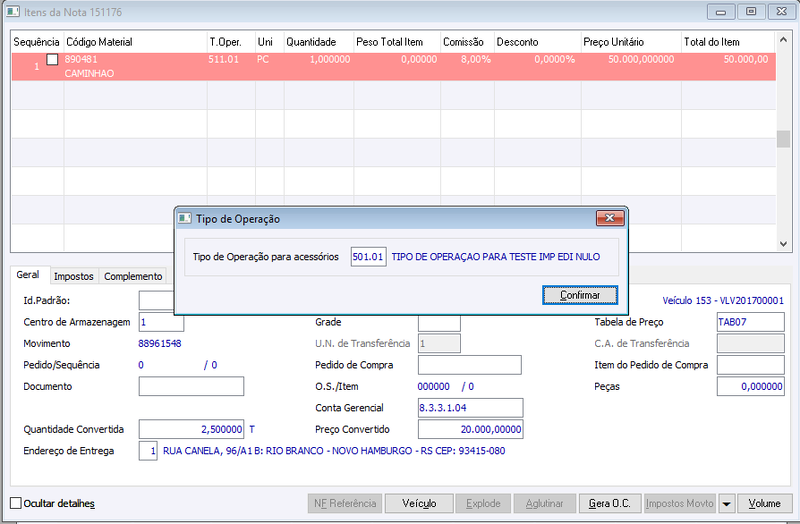
Task: Maximize the Itens da Nota window
Action: 751,12
